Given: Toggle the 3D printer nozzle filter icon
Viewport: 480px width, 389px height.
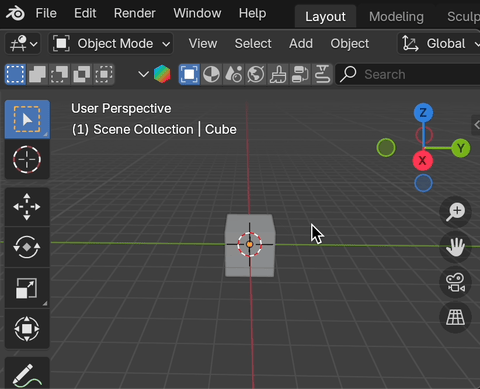Looking at the screenshot, I should coord(322,74).
